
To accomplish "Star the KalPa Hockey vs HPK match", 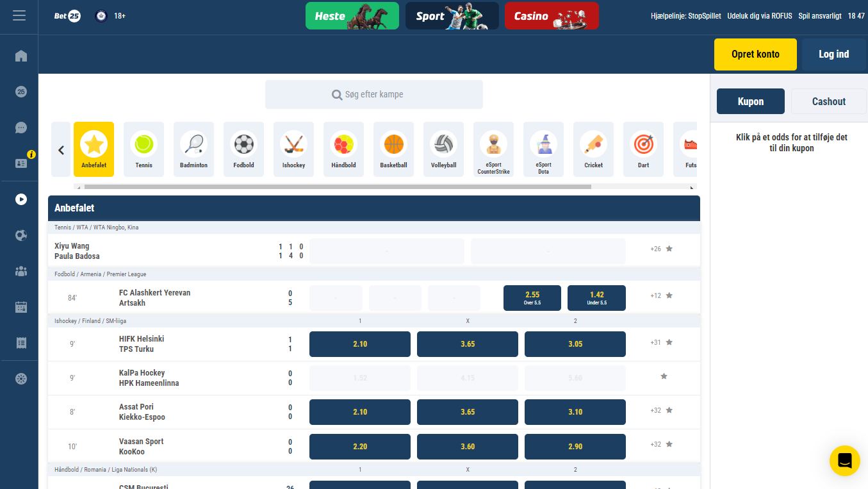I will point(664,376).
